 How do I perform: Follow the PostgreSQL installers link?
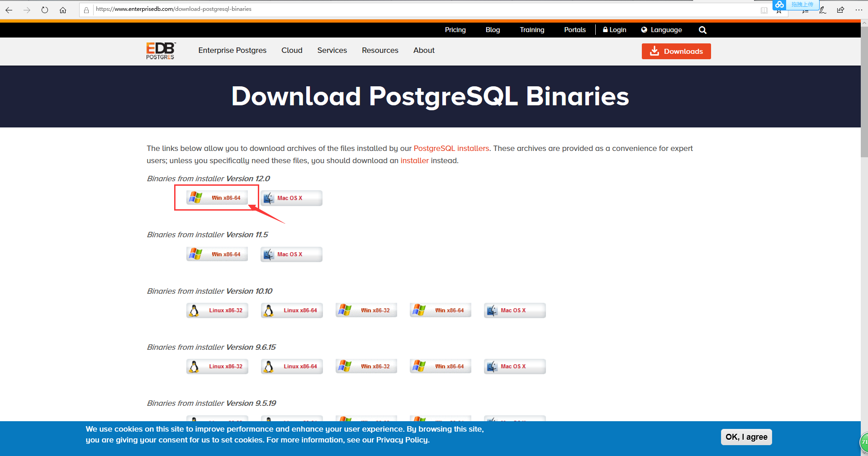pyautogui.click(x=451, y=148)
